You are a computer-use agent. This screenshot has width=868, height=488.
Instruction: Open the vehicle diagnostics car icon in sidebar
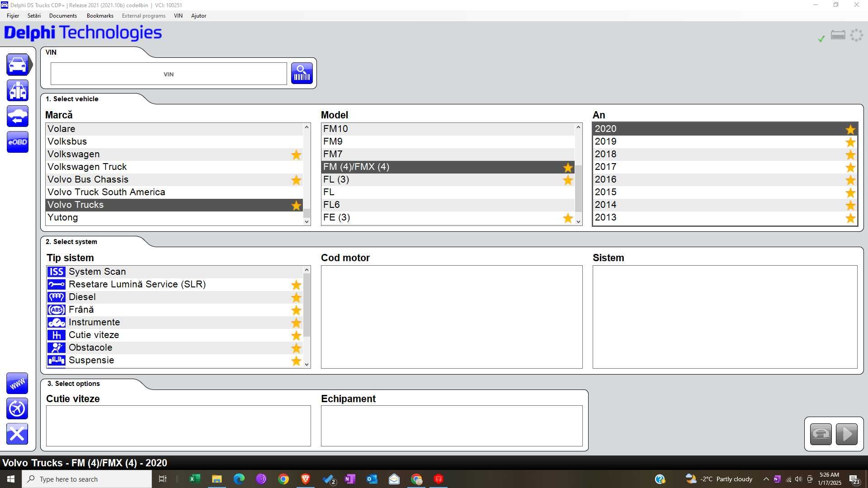[18, 65]
